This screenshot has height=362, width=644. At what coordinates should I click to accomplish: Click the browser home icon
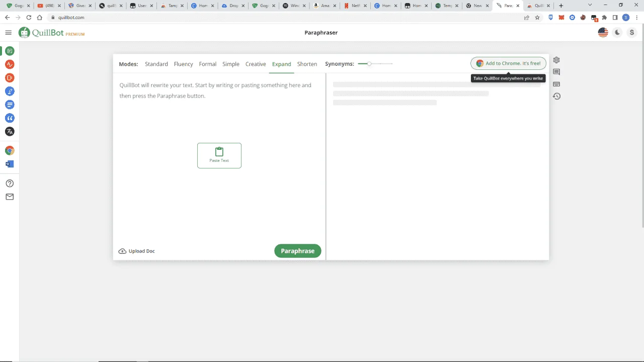tap(40, 17)
